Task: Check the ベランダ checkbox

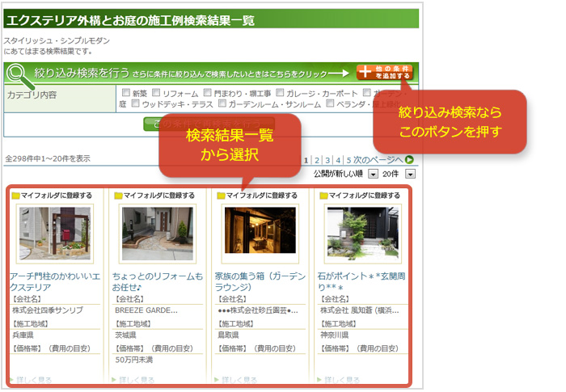Action: (330, 103)
